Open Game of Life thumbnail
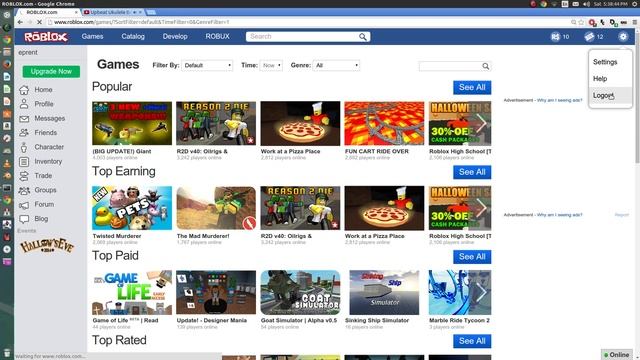Image resolution: width=640 pixels, height=360 pixels. click(132, 292)
